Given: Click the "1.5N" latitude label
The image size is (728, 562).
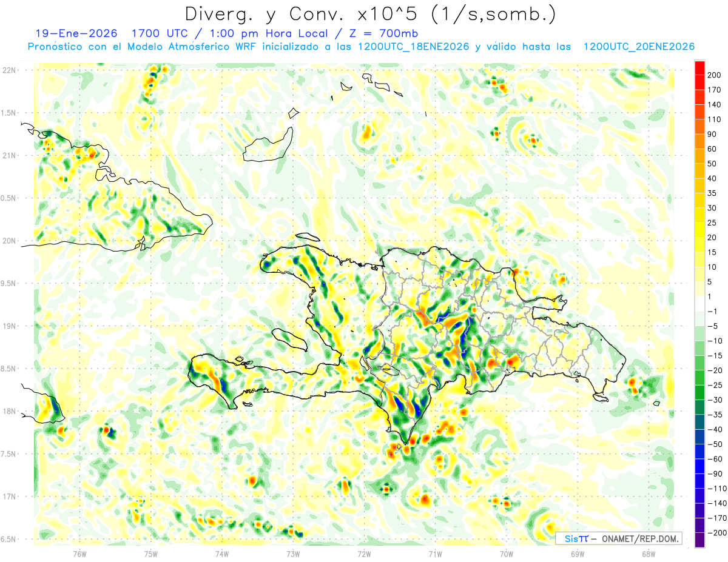Looking at the screenshot, I should click(x=7, y=113).
